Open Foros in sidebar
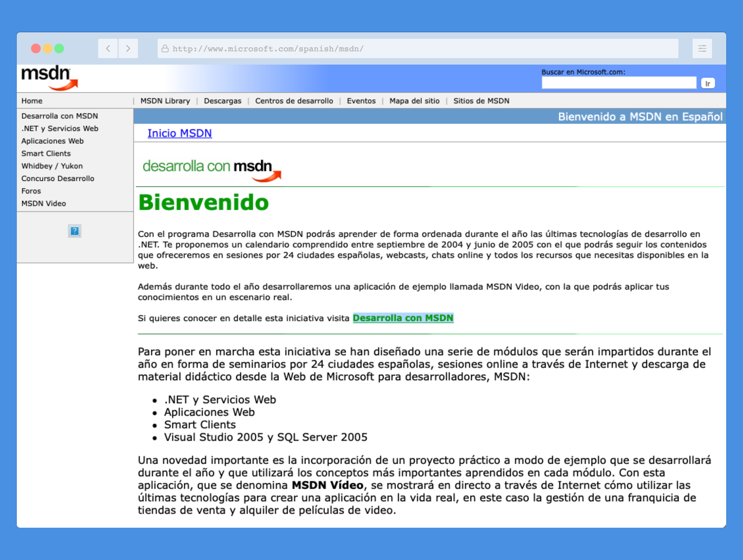The height and width of the screenshot is (560, 743). pos(31,191)
